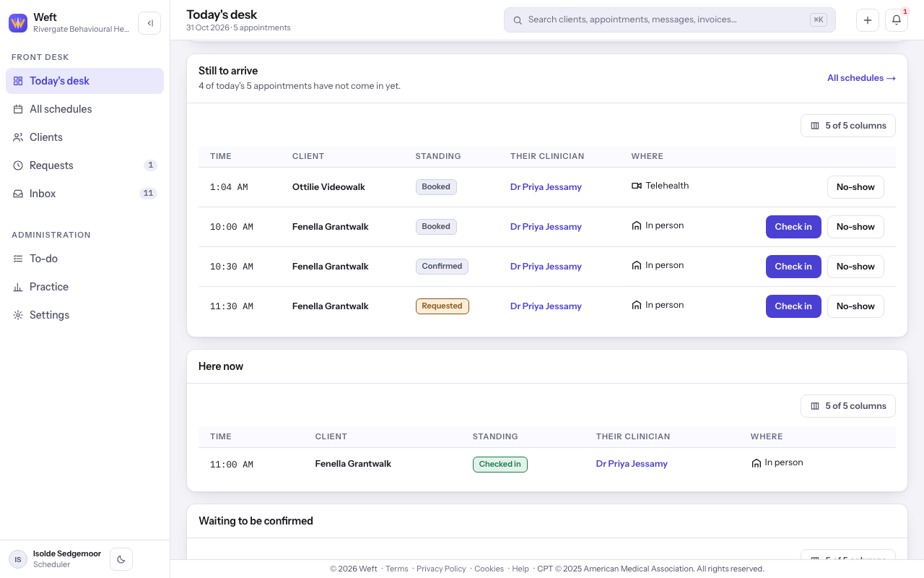This screenshot has width=924, height=578.
Task: Open columns selector in Here now
Action: coord(848,406)
